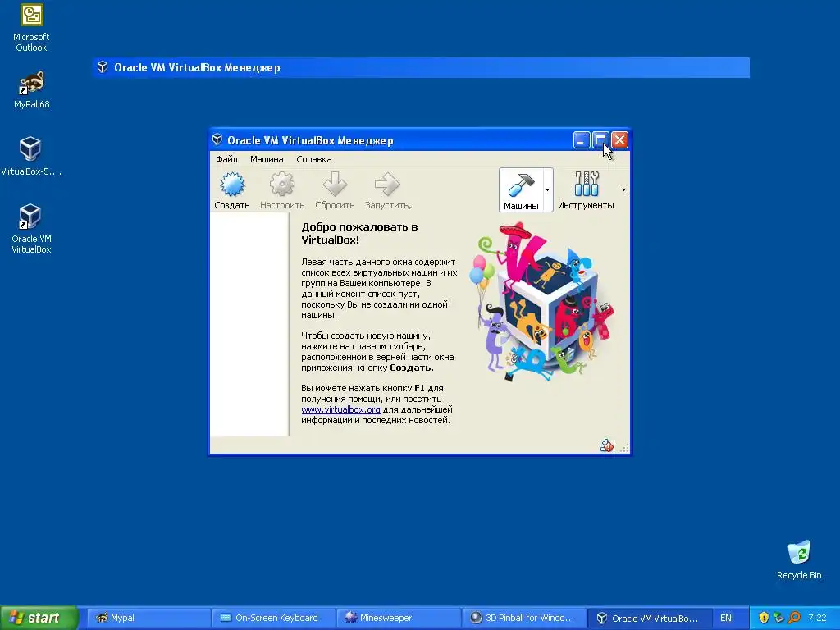
Task: Switch to On-Screen Keyboard taskbar button
Action: point(274,618)
